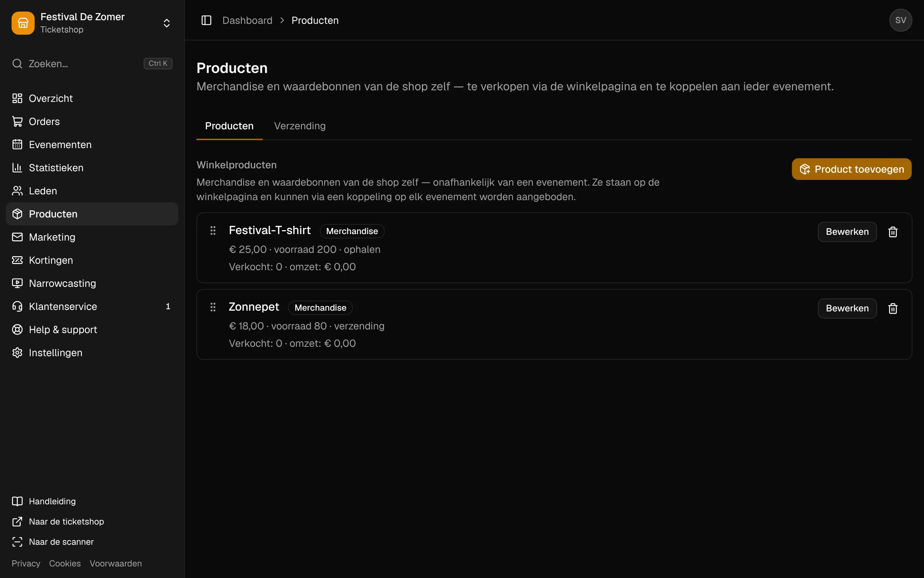The image size is (924, 578).
Task: Click Merchandise badge on Festival-T-shirt
Action: (352, 231)
